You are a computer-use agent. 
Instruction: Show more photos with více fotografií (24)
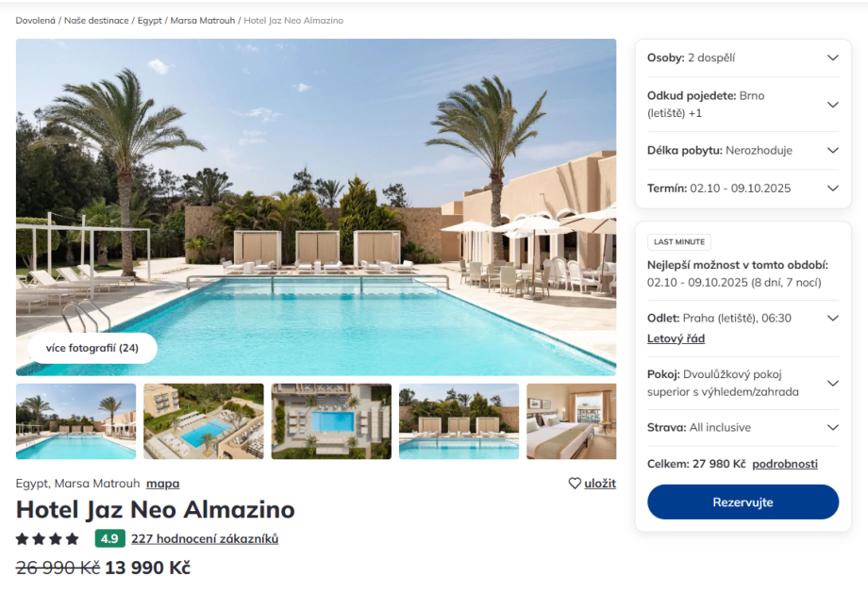[92, 348]
